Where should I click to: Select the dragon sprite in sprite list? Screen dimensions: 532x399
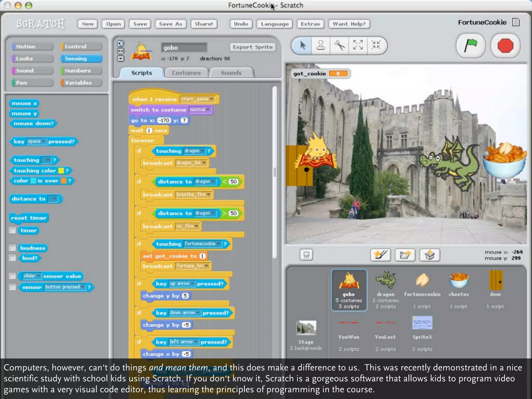pyautogui.click(x=385, y=290)
